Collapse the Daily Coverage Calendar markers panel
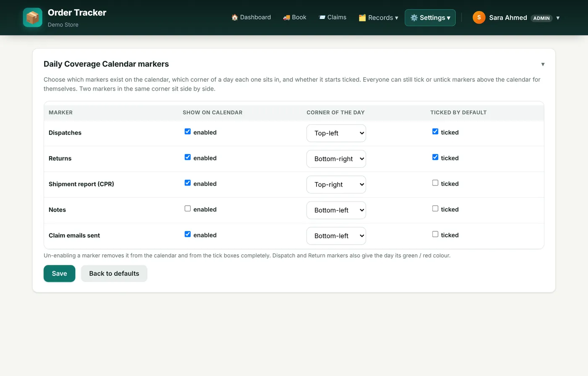Screen dimensions: 588x376 543,64
